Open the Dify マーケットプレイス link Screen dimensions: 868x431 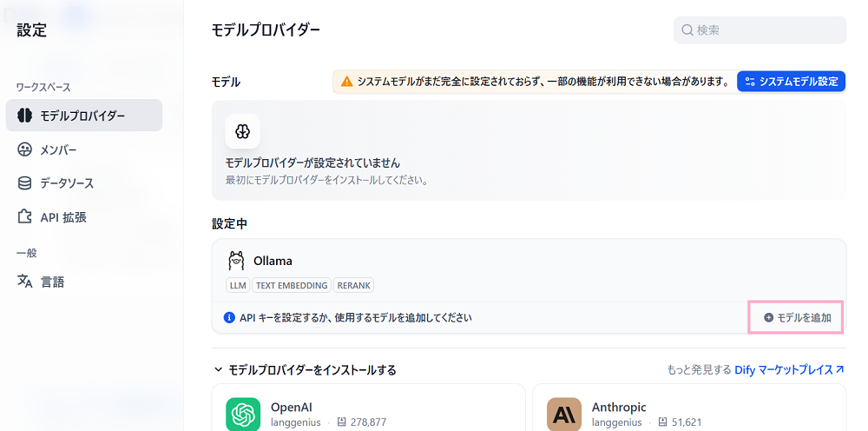[789, 370]
